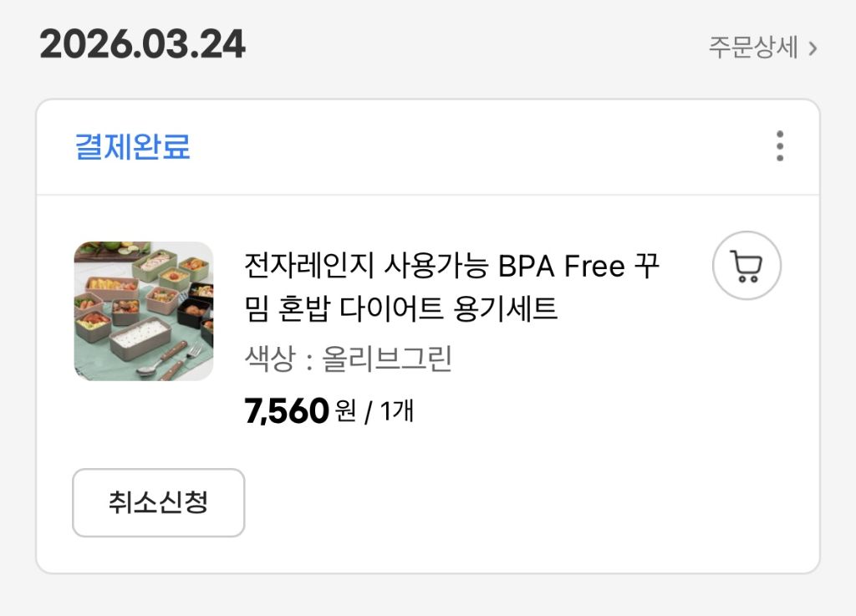856x616 pixels.
Task: Click the 7,560 price amount
Action: click(286, 411)
